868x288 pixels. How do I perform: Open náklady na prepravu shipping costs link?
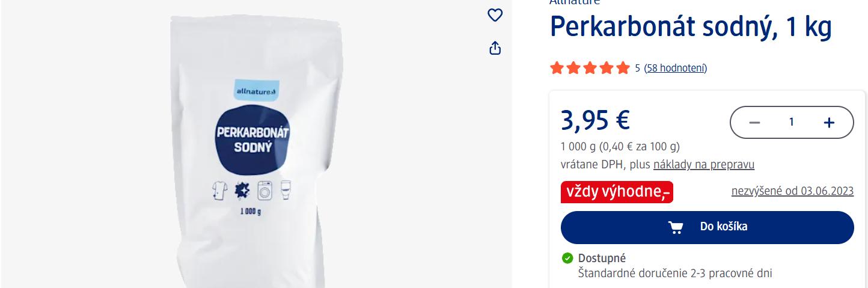[x=704, y=165]
